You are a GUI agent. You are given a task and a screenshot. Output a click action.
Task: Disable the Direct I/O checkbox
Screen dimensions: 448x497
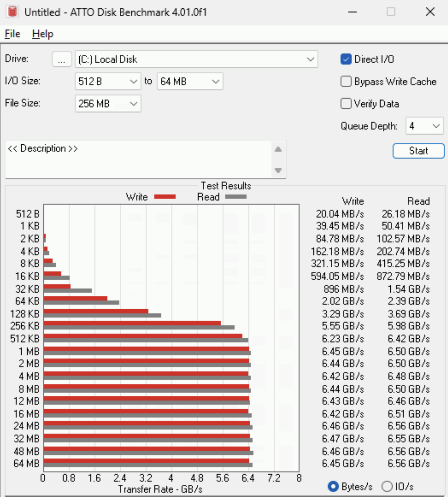[346, 59]
